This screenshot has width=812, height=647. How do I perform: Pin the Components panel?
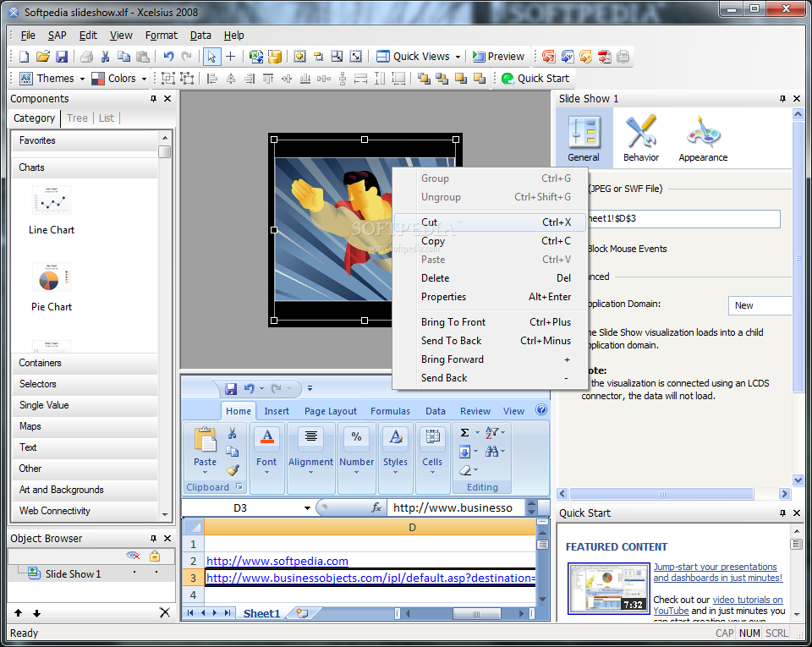point(153,98)
